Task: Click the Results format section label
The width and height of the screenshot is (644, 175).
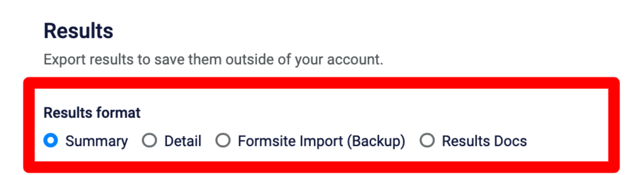Action: click(x=92, y=113)
